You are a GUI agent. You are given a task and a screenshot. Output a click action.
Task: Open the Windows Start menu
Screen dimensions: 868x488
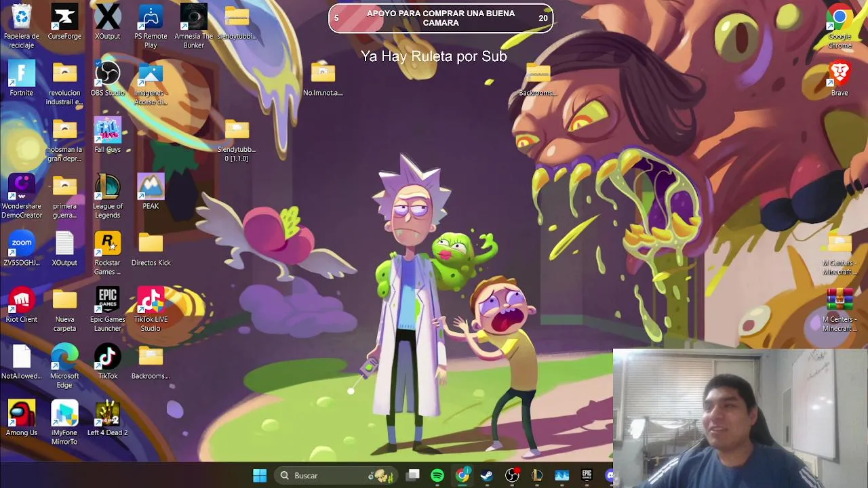[260, 475]
